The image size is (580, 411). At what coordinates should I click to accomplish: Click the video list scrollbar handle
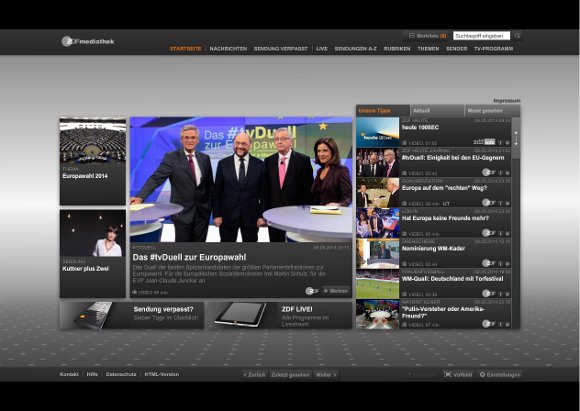516,138
